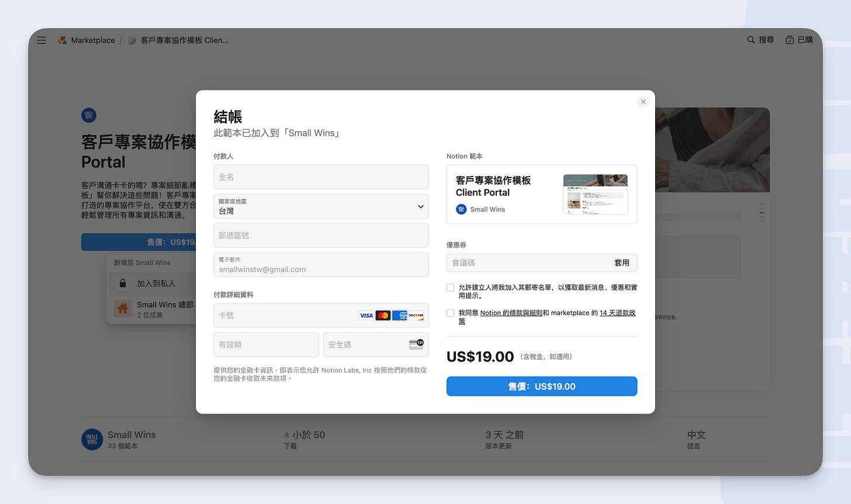This screenshot has width=851, height=504.
Task: Click the 33 個範本 template count
Action: tap(123, 446)
